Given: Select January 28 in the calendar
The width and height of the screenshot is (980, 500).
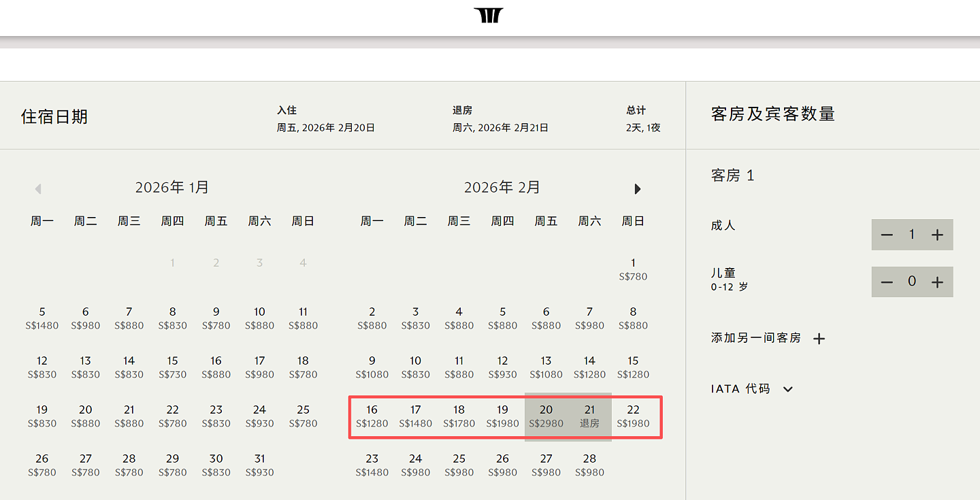Looking at the screenshot, I should pyautogui.click(x=129, y=465).
